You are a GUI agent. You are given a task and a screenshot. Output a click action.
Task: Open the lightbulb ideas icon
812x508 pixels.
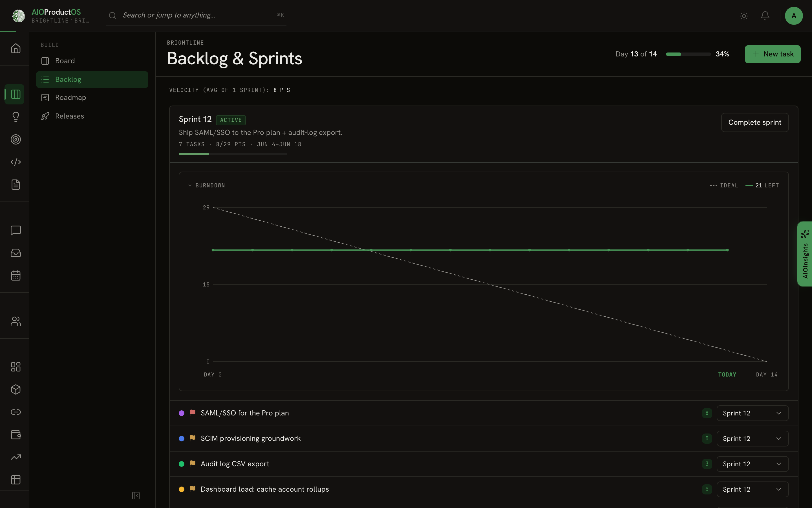(16, 117)
